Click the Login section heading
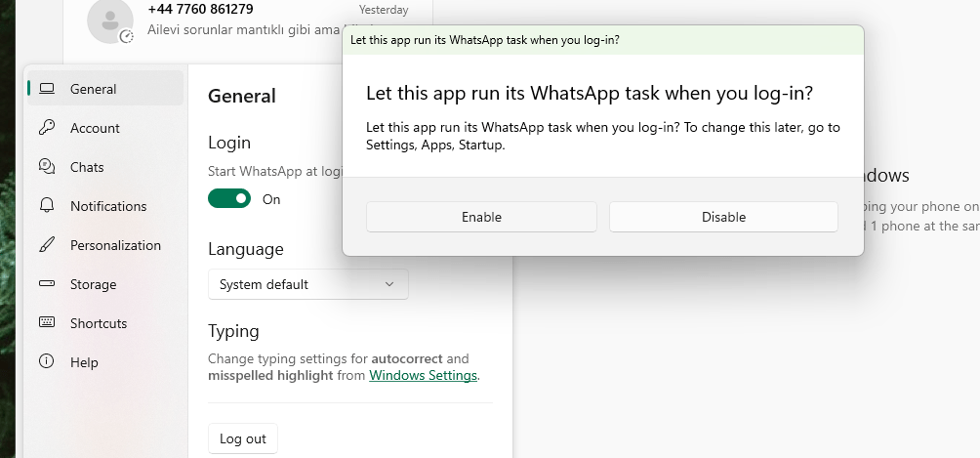The image size is (980, 458). pos(229,143)
